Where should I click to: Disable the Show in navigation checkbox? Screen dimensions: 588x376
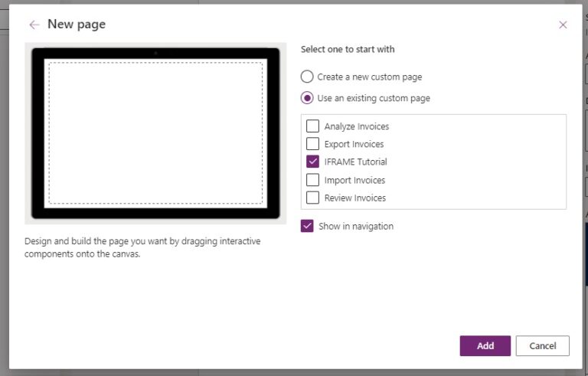pyautogui.click(x=307, y=226)
